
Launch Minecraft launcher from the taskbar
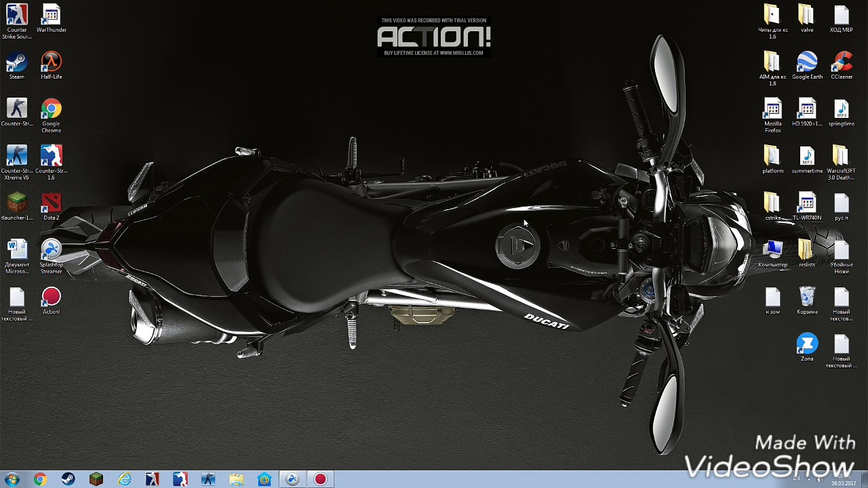pyautogui.click(x=96, y=479)
